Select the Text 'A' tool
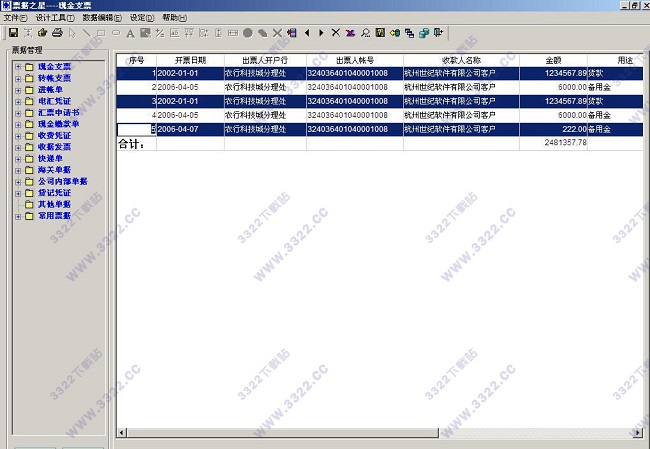 click(131, 33)
